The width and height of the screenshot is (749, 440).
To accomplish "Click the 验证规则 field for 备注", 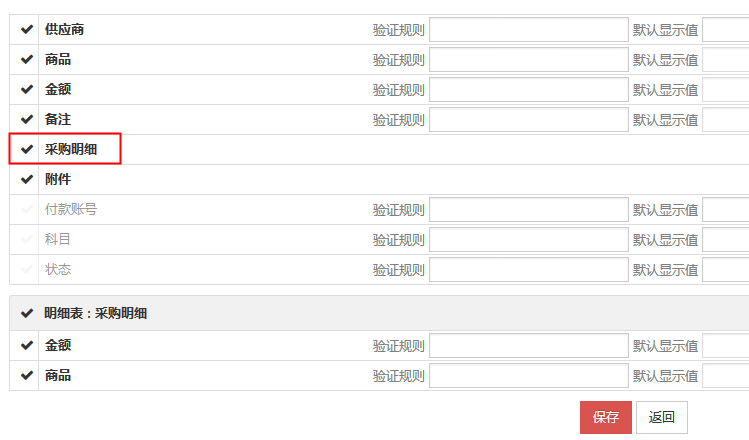I will (528, 120).
